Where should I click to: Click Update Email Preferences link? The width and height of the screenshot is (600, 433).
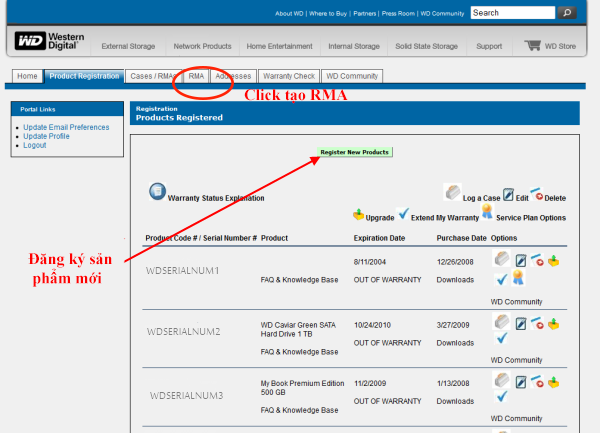[66, 127]
